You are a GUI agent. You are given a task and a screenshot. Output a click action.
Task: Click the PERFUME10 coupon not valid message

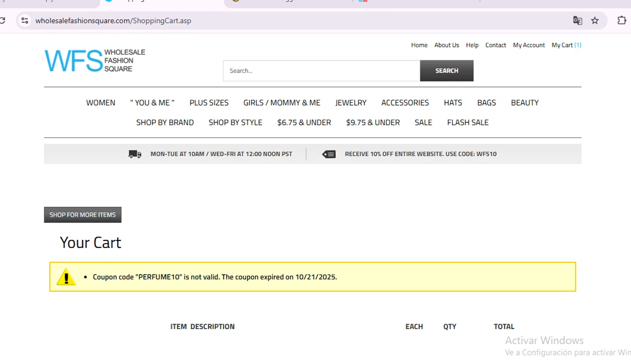click(x=215, y=277)
